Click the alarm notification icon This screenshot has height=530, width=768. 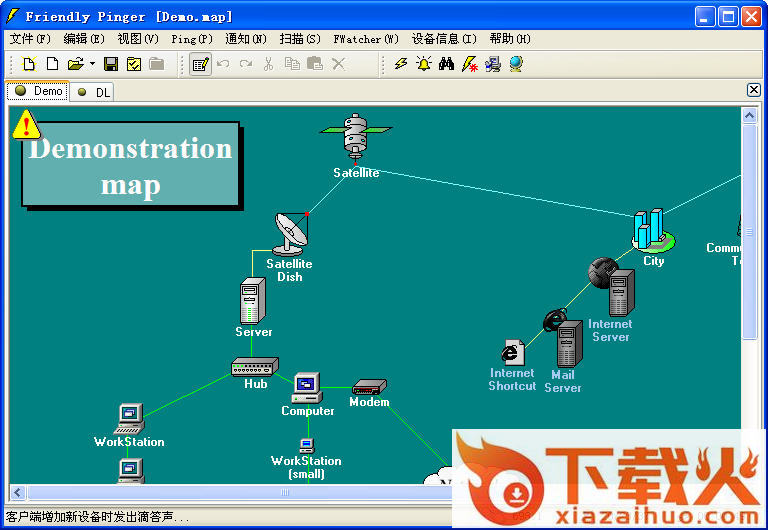(x=424, y=64)
